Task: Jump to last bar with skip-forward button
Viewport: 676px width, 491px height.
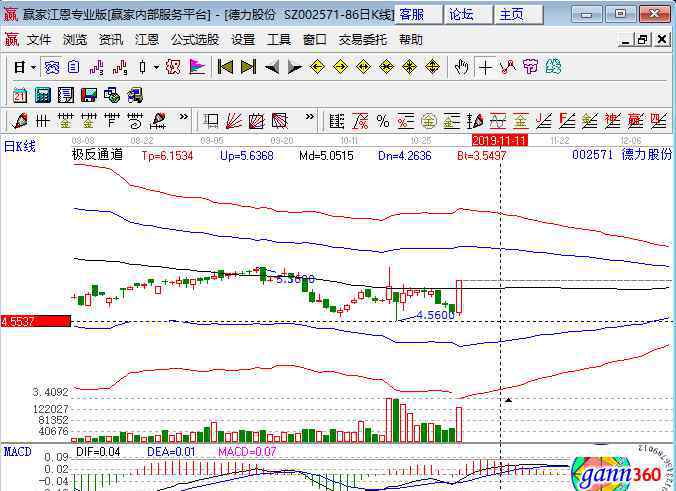Action: (x=248, y=67)
